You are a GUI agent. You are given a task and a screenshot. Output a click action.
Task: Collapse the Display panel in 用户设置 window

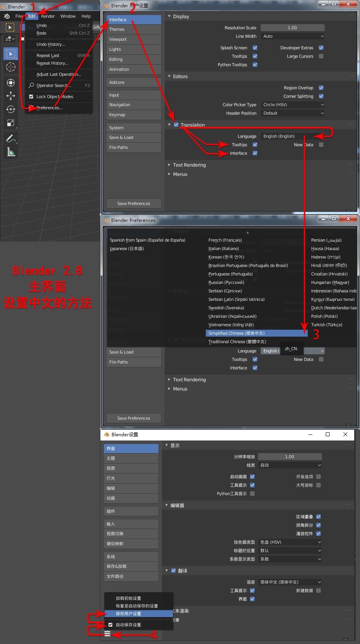pos(169,17)
